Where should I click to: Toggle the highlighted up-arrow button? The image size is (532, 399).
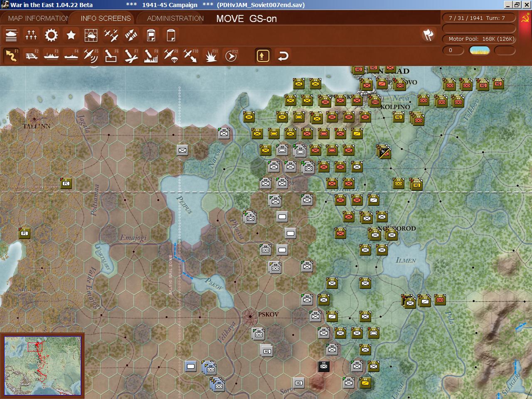coord(263,56)
